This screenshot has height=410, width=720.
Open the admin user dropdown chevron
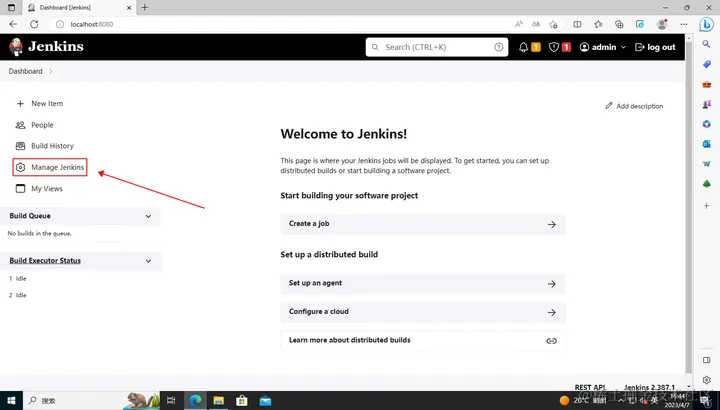coord(623,47)
